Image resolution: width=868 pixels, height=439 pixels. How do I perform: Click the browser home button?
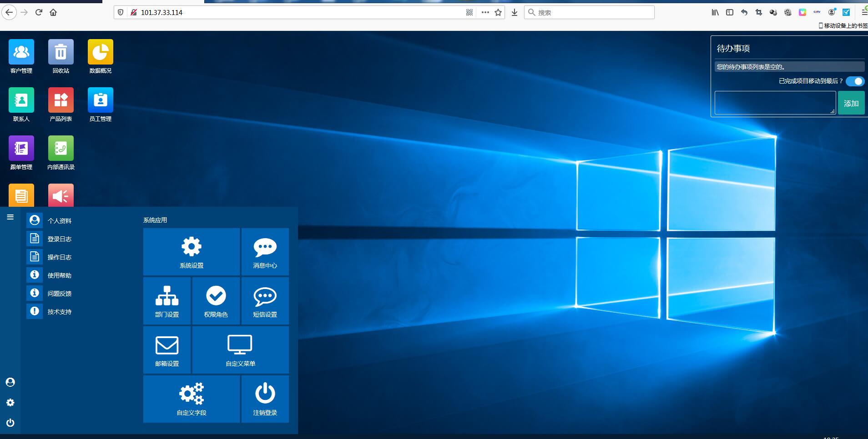(x=53, y=12)
